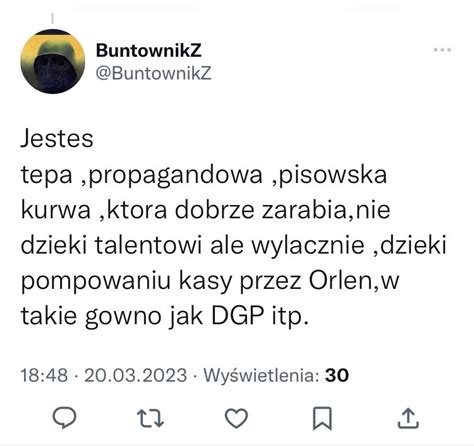Screen dimensions: 474x446
Task: Click the word Jestes starting the tweet
Action: (x=57, y=138)
